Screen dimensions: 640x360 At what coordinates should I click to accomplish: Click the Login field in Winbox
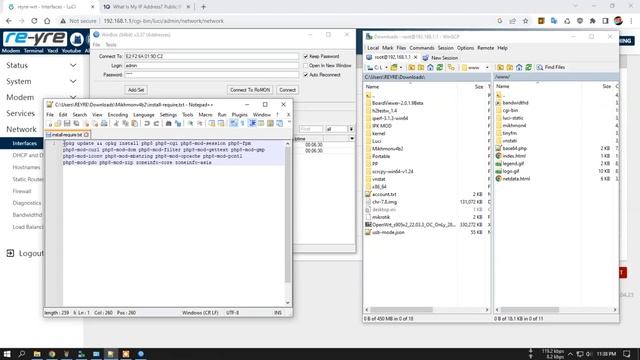point(211,65)
